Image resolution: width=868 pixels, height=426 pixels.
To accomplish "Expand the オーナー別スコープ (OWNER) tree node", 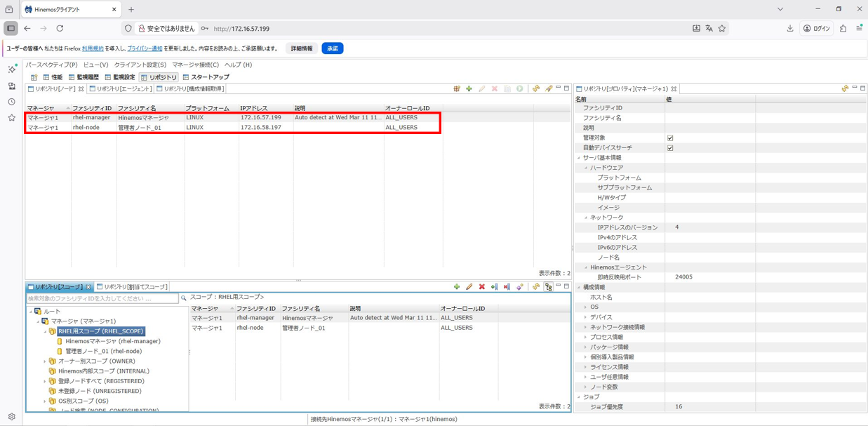I will [x=45, y=361].
